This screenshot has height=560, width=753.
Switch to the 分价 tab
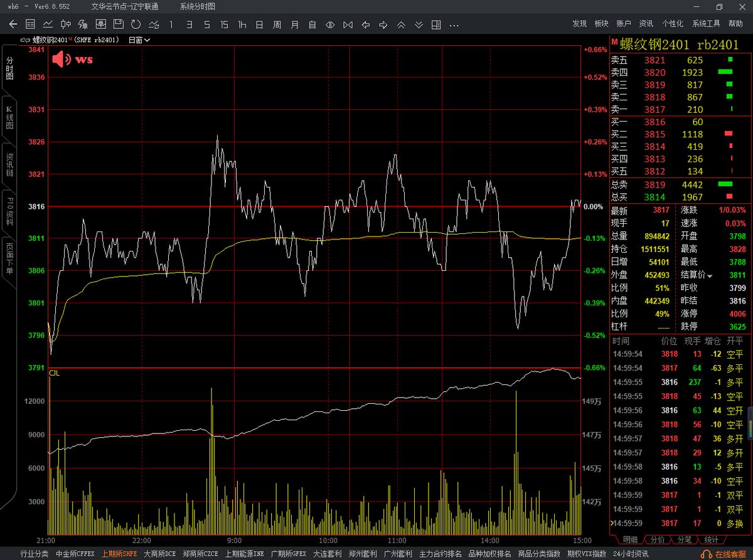tap(657, 539)
